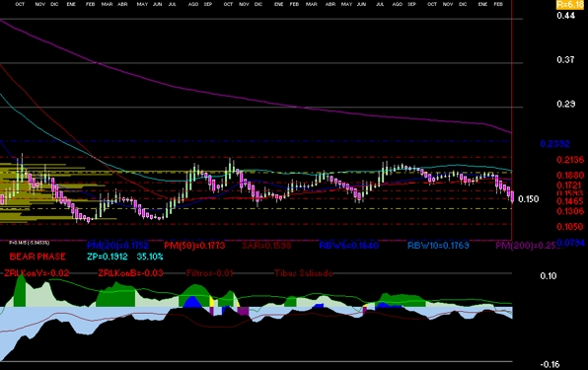Click the PM(50) moving average readout
The height and width of the screenshot is (370, 588).
[x=194, y=246]
